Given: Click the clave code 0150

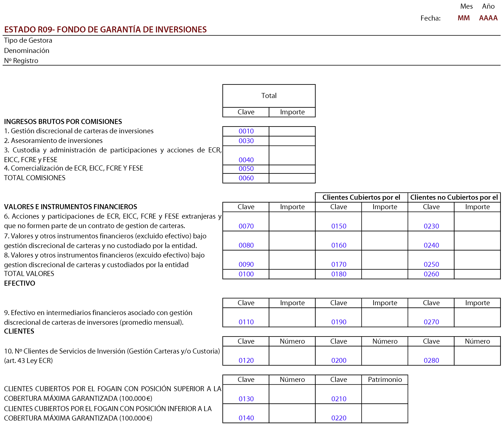Looking at the screenshot, I should [x=339, y=226].
